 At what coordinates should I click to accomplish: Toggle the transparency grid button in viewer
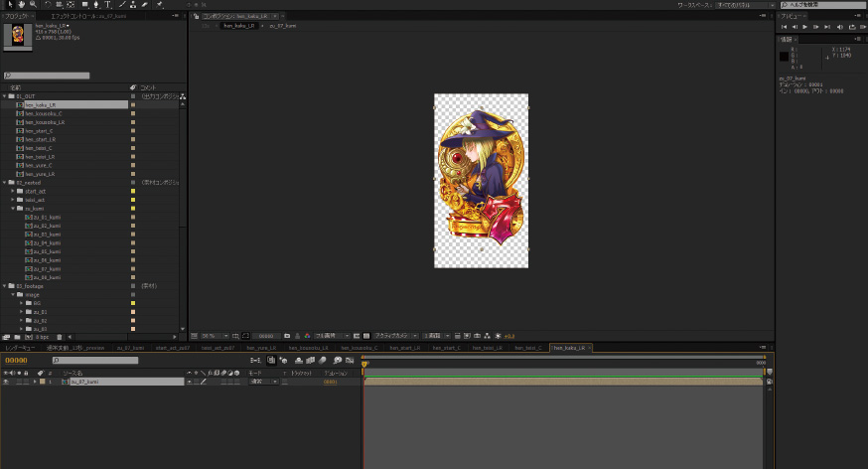[x=366, y=336]
